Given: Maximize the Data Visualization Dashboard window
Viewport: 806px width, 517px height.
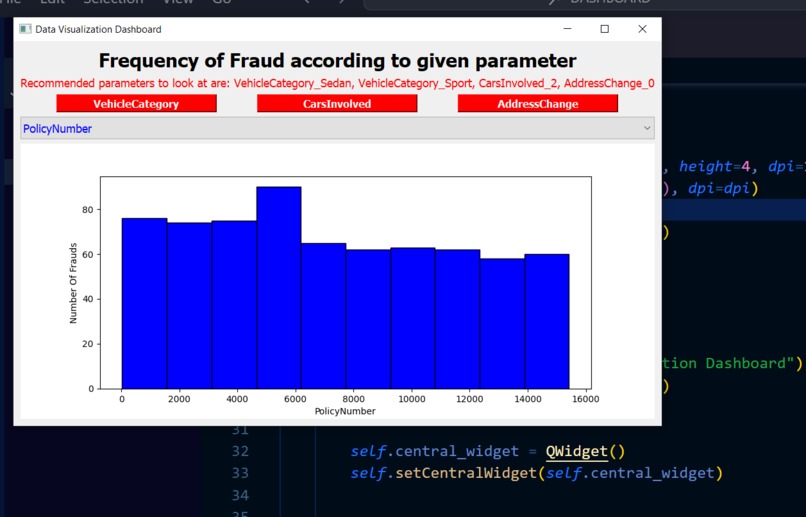Looking at the screenshot, I should click(605, 29).
